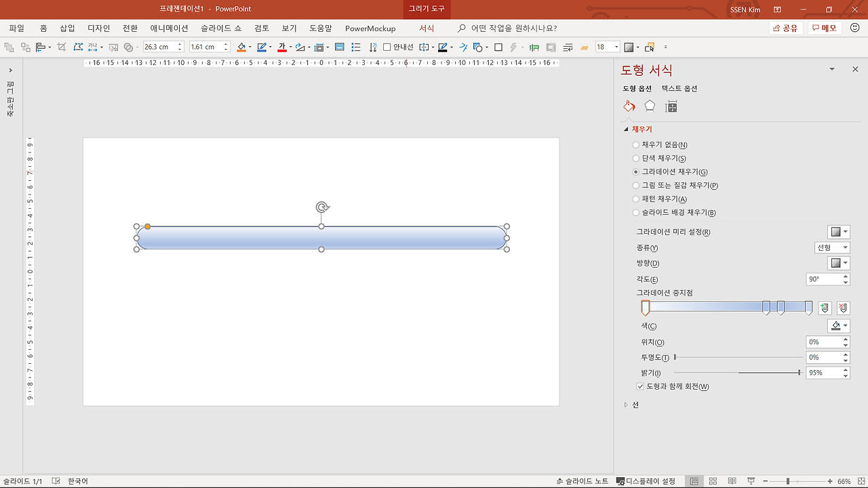Open the PowerMockup ribbon tab

[x=370, y=28]
